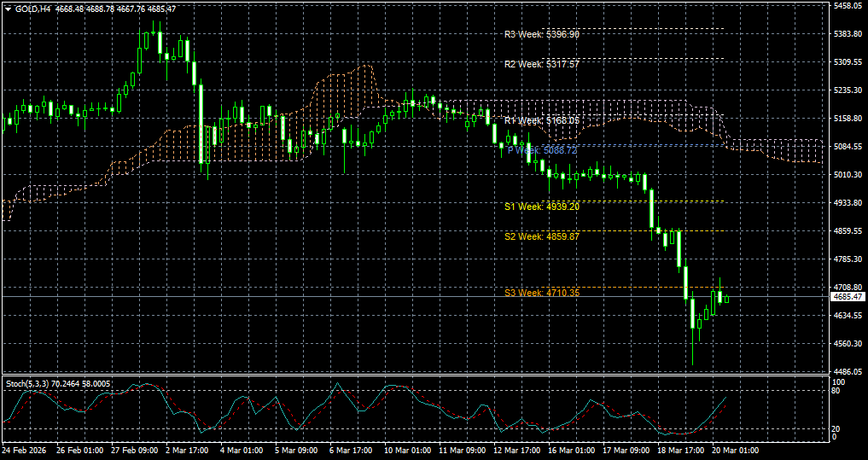
Task: Select the R1 Week: 5168.05 label
Action: point(542,120)
